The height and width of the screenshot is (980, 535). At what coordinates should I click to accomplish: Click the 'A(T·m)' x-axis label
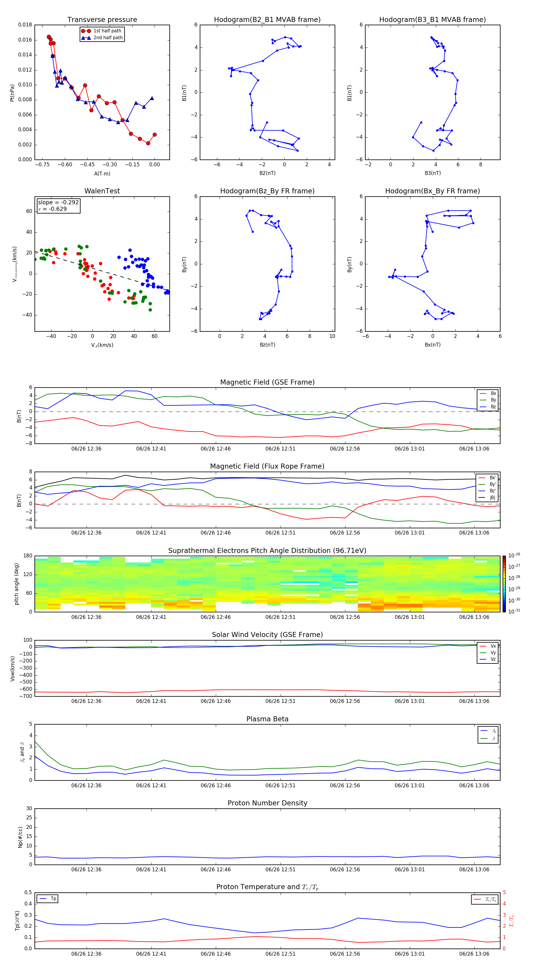pyautogui.click(x=102, y=173)
